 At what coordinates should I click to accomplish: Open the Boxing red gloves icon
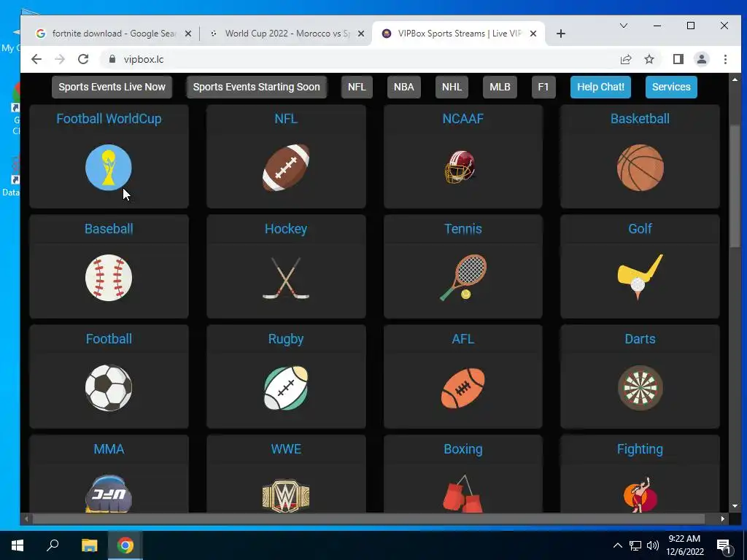[x=462, y=494]
